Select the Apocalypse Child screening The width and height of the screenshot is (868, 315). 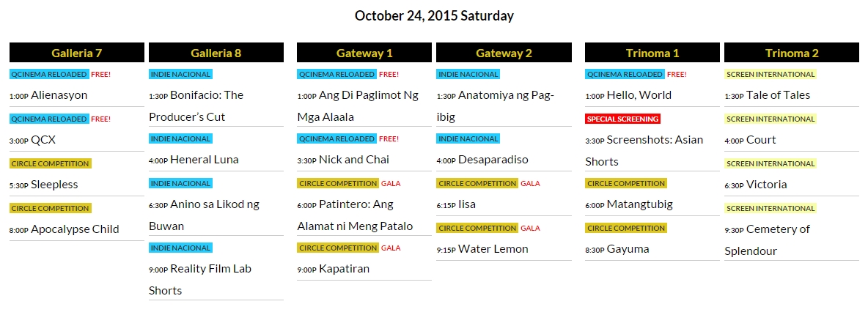pyautogui.click(x=75, y=229)
